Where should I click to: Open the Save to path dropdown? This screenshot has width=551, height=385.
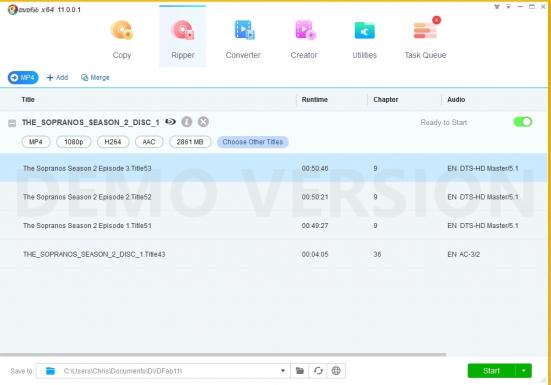[x=283, y=371]
